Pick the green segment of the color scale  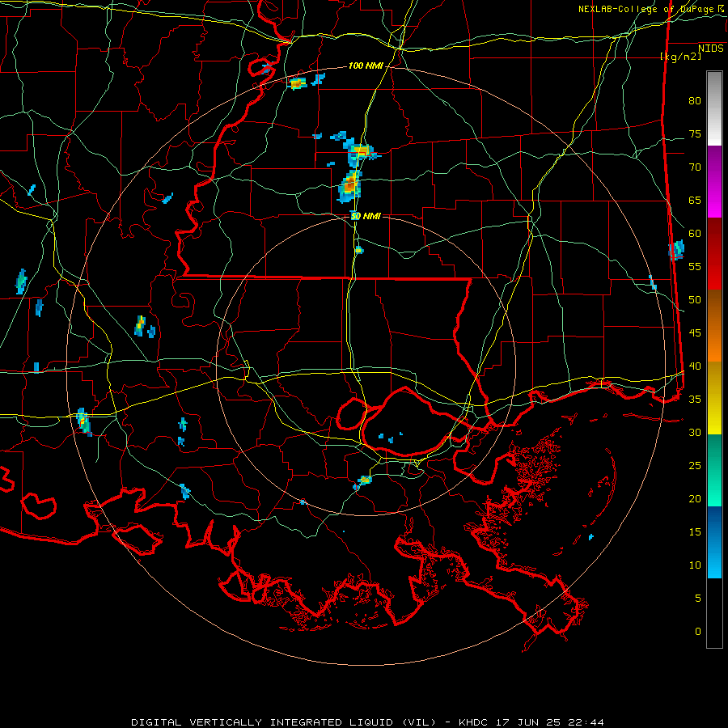[x=714, y=470]
